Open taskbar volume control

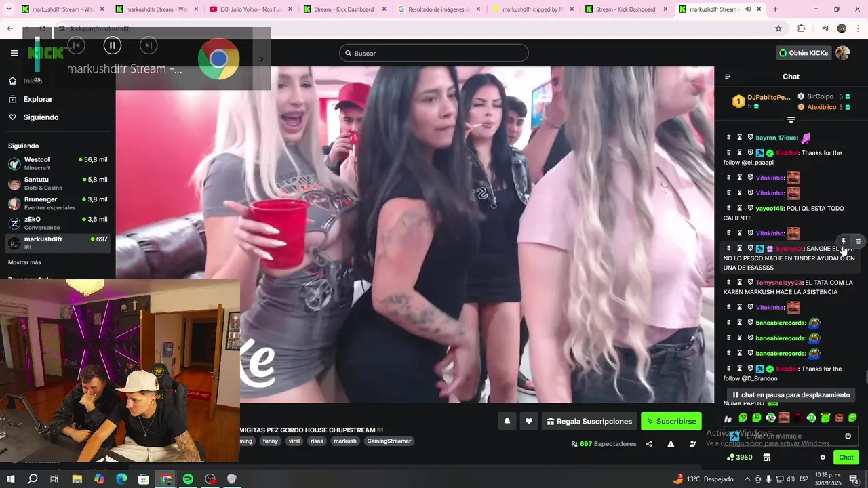(x=791, y=479)
